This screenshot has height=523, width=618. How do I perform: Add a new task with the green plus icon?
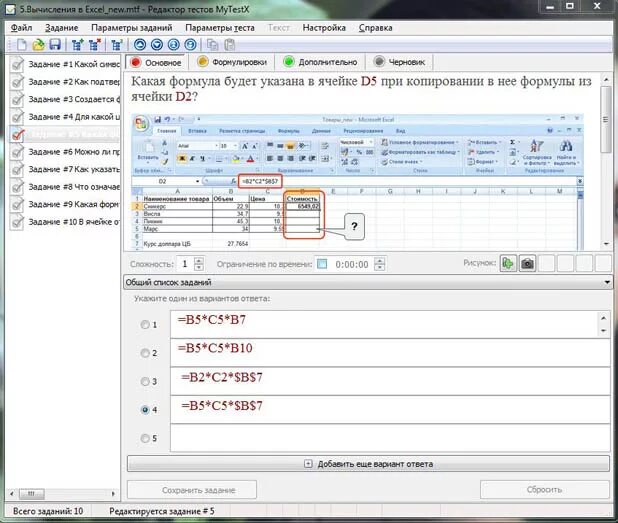78,45
